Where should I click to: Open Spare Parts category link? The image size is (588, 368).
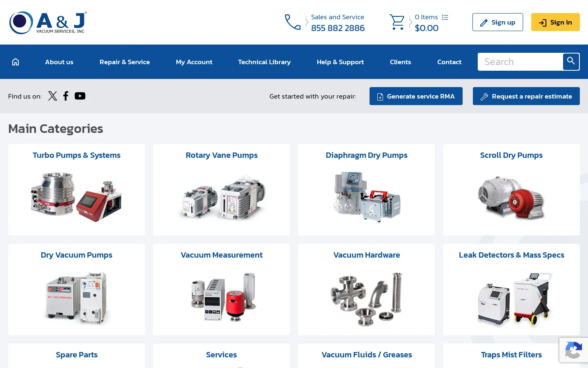point(76,355)
